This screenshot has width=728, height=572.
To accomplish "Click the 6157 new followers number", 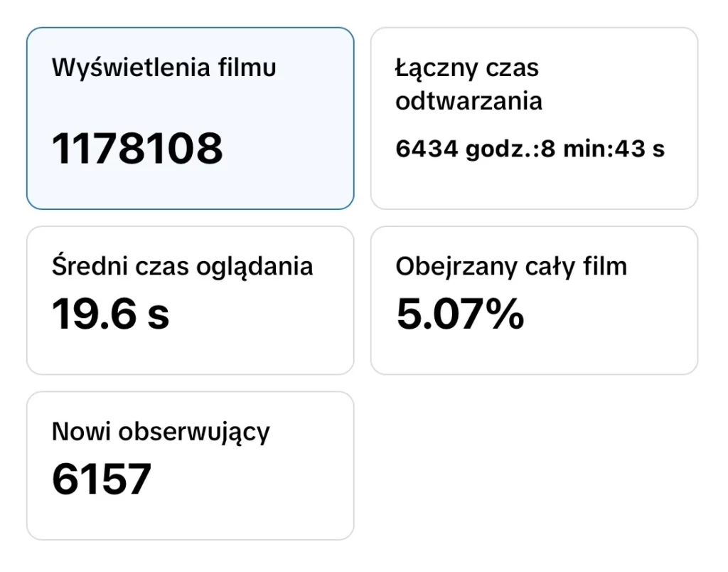I will (x=102, y=479).
